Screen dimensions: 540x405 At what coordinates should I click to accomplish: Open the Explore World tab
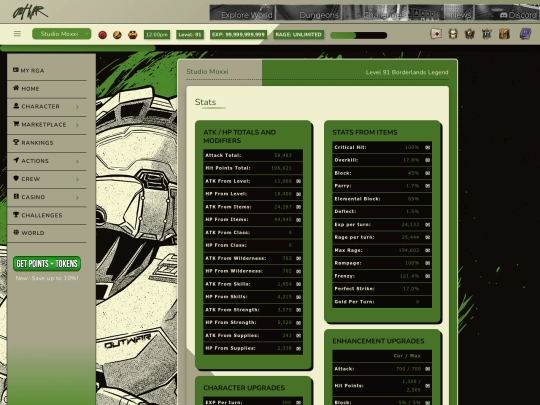(x=242, y=13)
